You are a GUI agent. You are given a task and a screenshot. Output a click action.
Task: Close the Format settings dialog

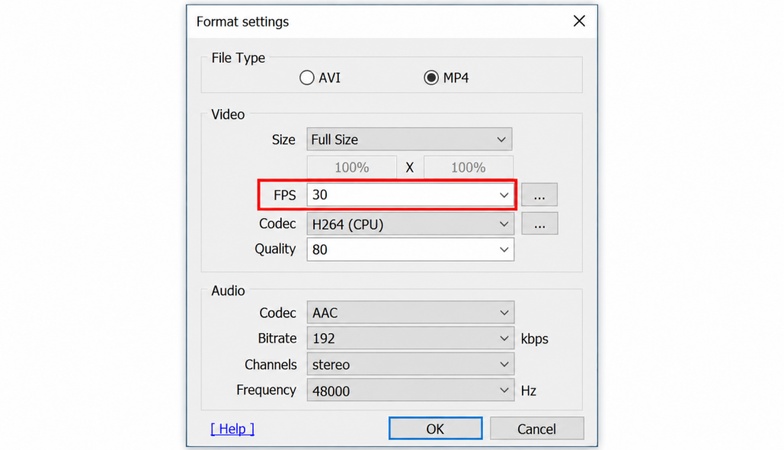pos(579,21)
